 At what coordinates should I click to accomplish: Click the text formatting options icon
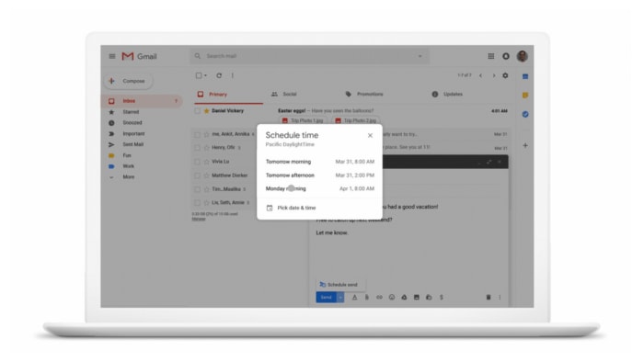click(x=354, y=297)
